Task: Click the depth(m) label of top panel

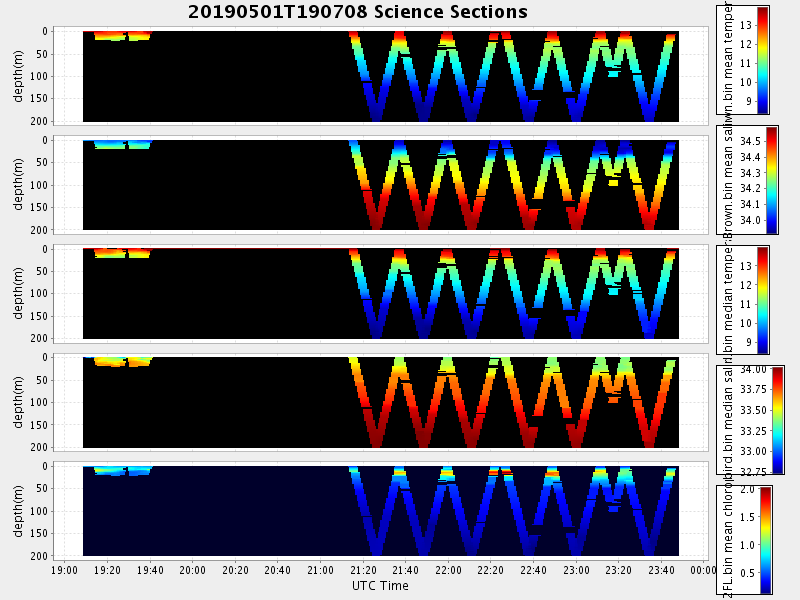Action: click(20, 76)
